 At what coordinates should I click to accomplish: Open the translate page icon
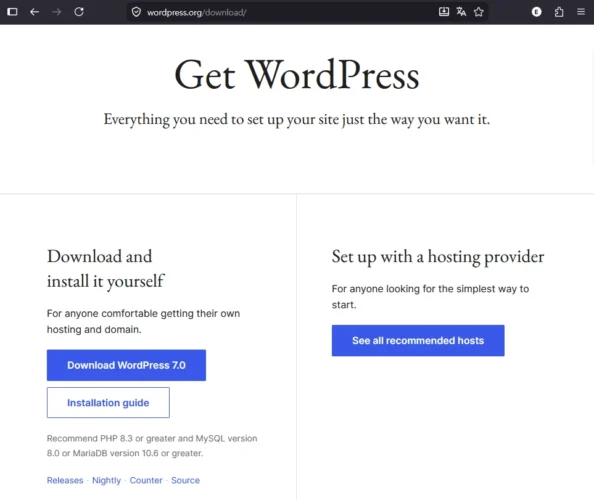[461, 12]
